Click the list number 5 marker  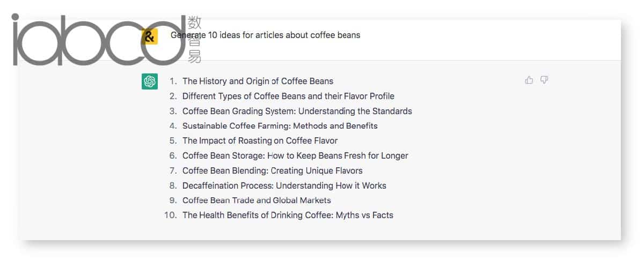click(173, 141)
